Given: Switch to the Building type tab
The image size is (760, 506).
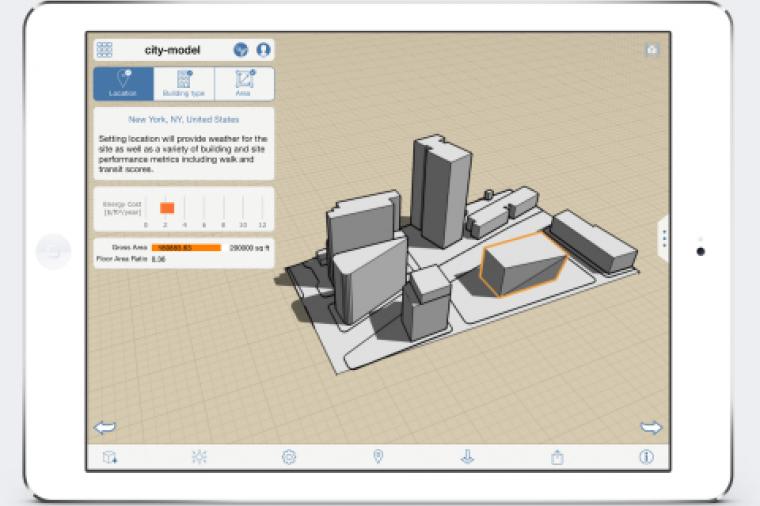Looking at the screenshot, I should pos(184,84).
